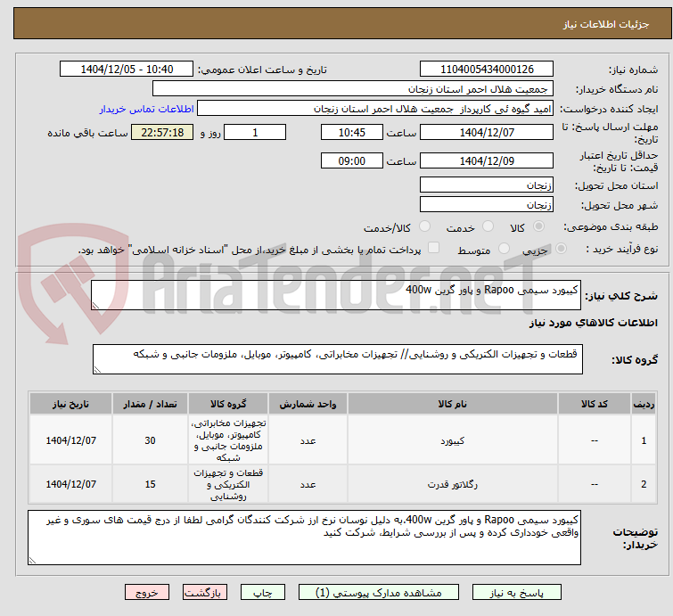673x616 pixels.
Task: Click the validity time field 09:00
Action: pos(352,161)
